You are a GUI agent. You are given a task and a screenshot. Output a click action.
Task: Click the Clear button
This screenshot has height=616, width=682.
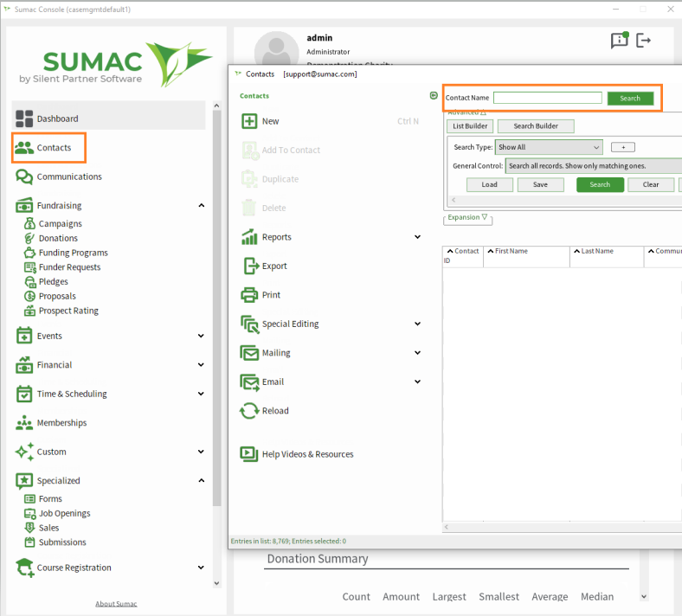coord(651,185)
